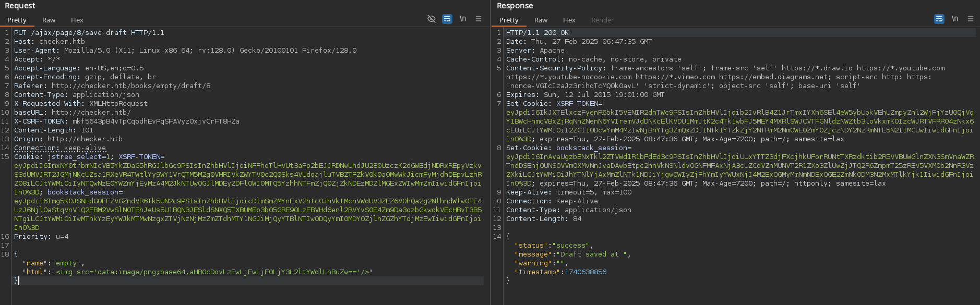
Task: Click the "status":"success" JSON field
Action: click(x=554, y=245)
